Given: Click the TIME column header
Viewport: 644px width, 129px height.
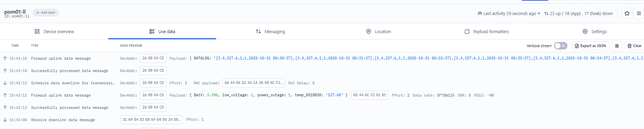Looking at the screenshot, I should [x=15, y=46].
